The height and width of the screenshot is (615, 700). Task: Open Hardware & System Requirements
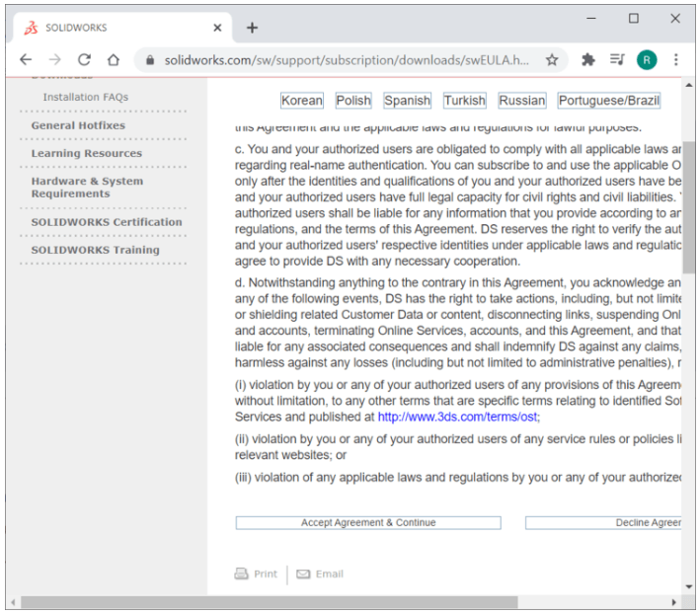(87, 187)
